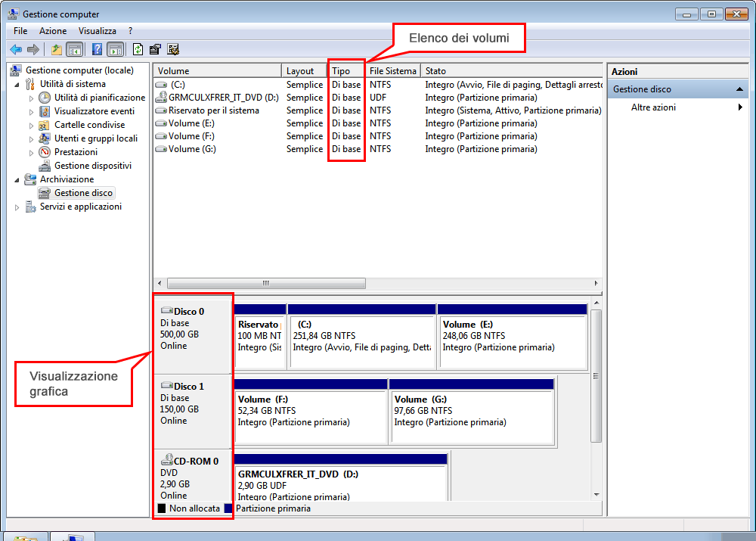Click the blue Partizione primaria legend swatch

pyautogui.click(x=228, y=508)
